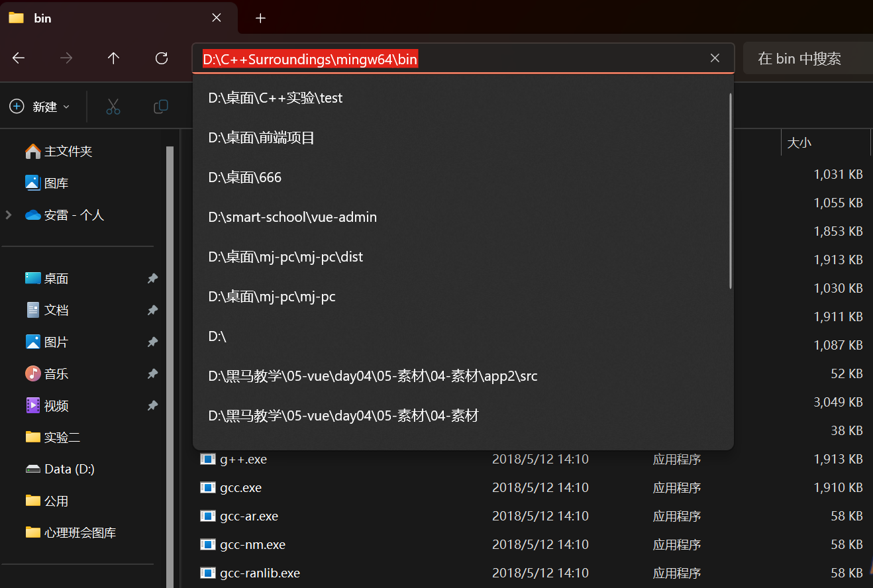Select the bin tab

(118, 18)
